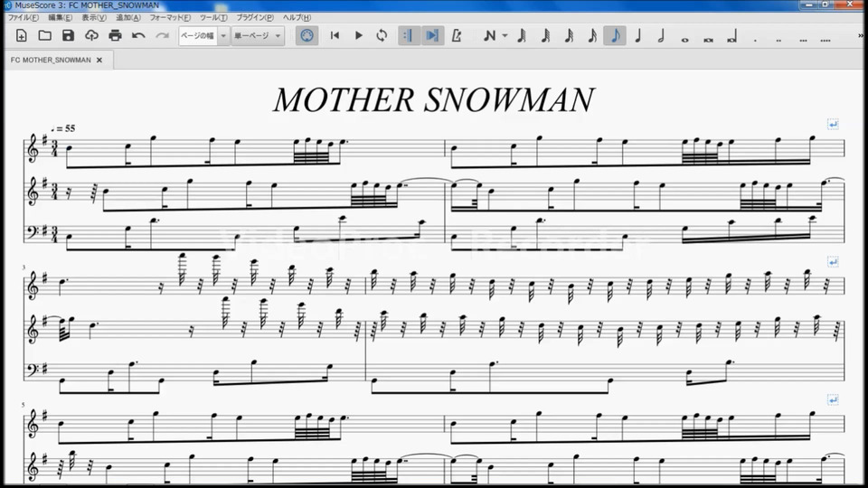Open note input mode dropdown arrow
The width and height of the screenshot is (868, 488).
tap(505, 36)
